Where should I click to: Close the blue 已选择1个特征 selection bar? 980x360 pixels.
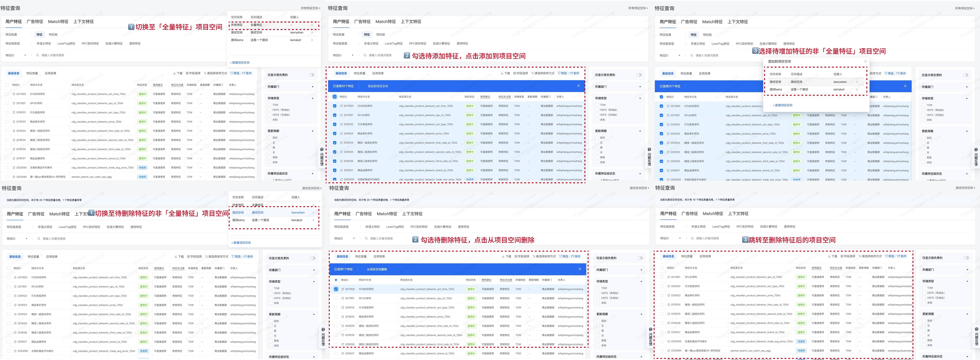pyautogui.click(x=579, y=269)
